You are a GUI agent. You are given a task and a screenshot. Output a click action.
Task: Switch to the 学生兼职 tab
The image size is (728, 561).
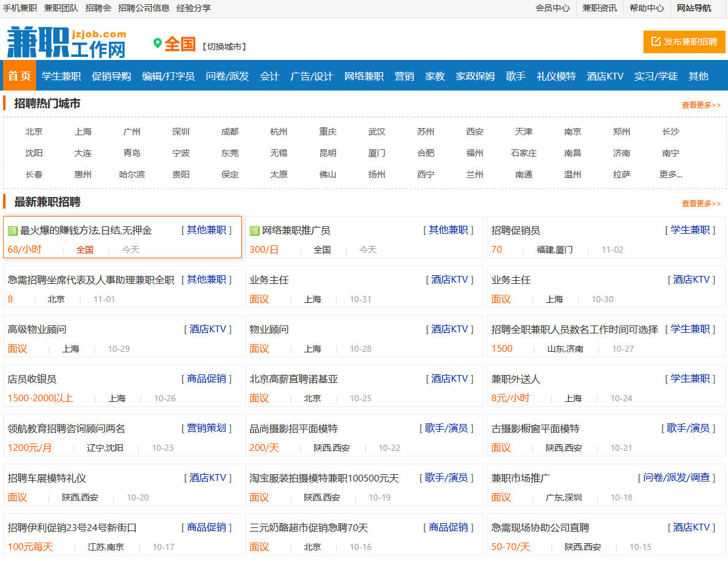point(62,75)
